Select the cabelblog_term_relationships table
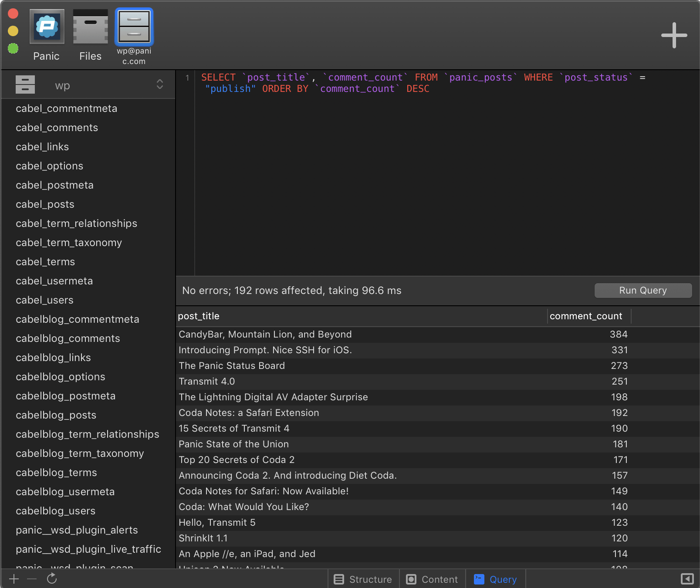Screen dimensions: 700x588 [x=88, y=434]
